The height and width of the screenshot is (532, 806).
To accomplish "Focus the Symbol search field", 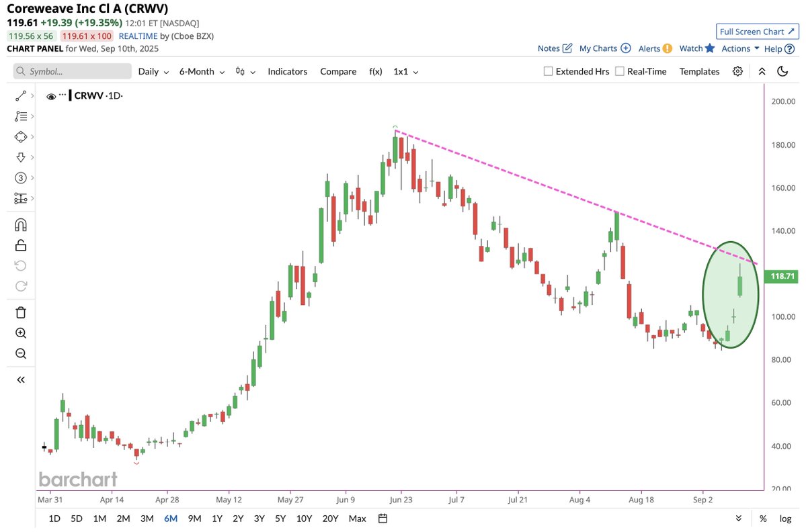I will click(73, 71).
